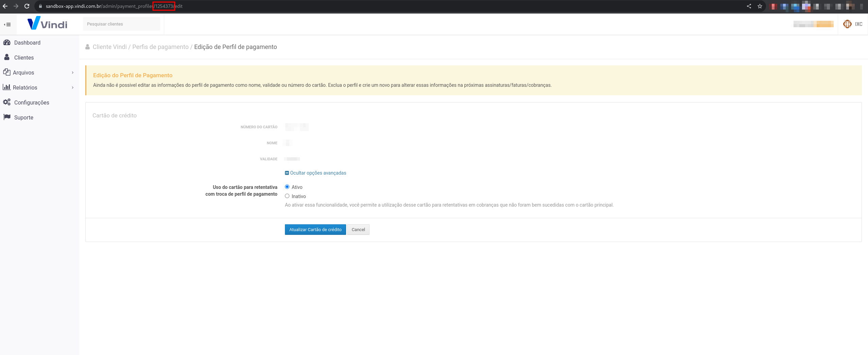Image resolution: width=868 pixels, height=355 pixels.
Task: Bookmark page with the star icon
Action: coord(760,6)
